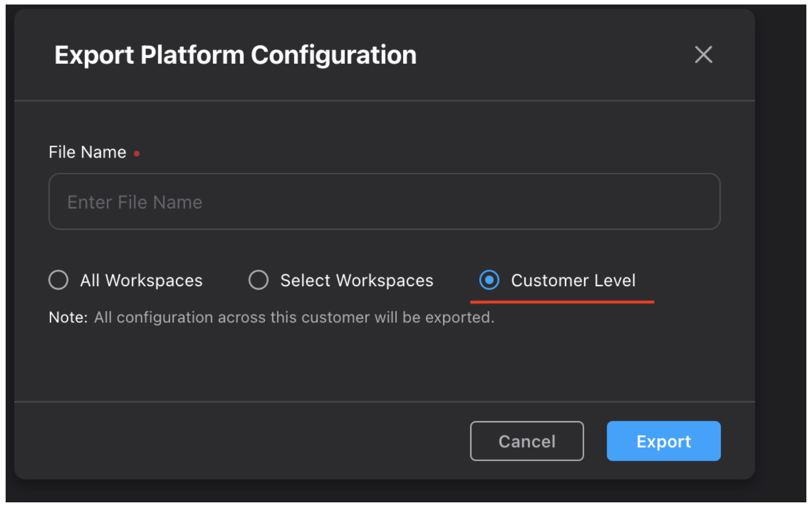Choose the Select Workspaces radio circle
Viewport: 812px width, 508px height.
pyautogui.click(x=259, y=280)
